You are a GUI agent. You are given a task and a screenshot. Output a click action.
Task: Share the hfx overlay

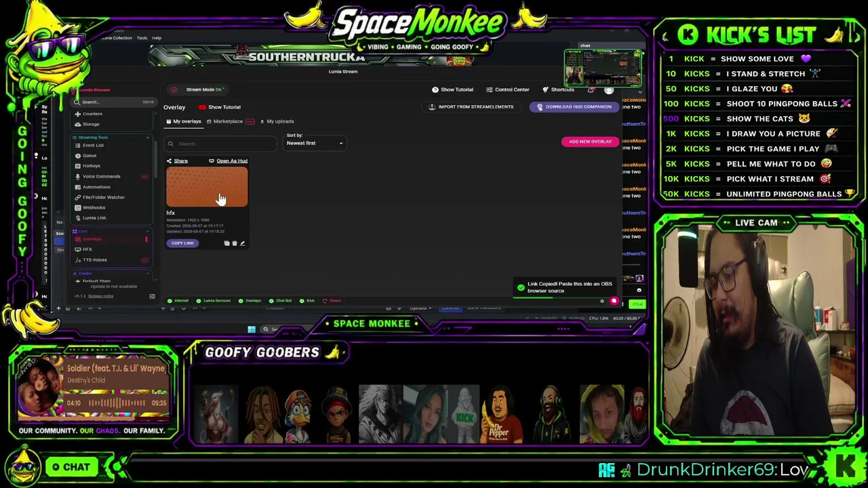tap(177, 161)
